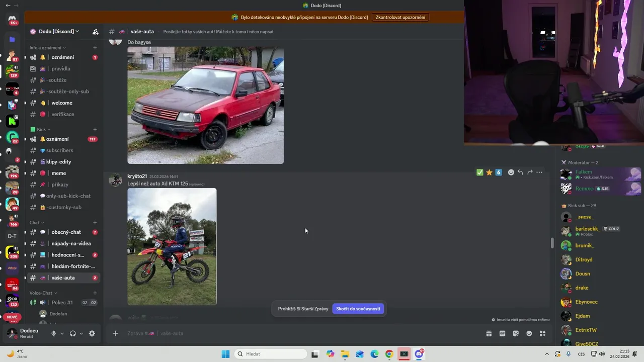Toggle the blue number 6 reaction
The width and height of the screenshot is (644, 362).
499,172
